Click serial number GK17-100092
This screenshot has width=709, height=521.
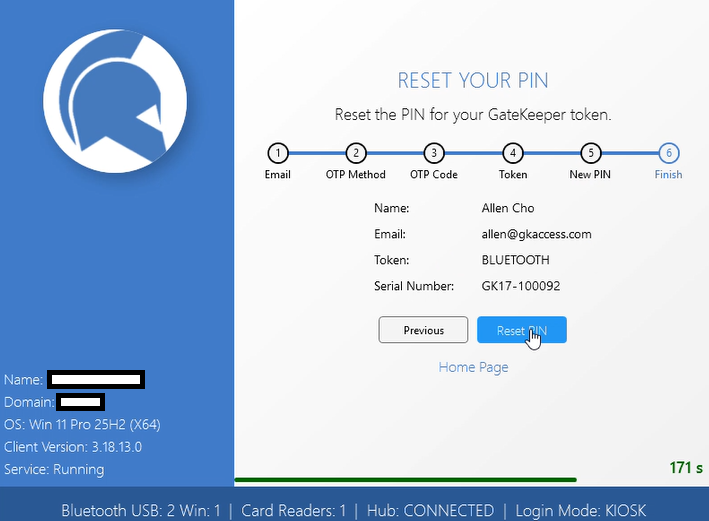pos(521,286)
